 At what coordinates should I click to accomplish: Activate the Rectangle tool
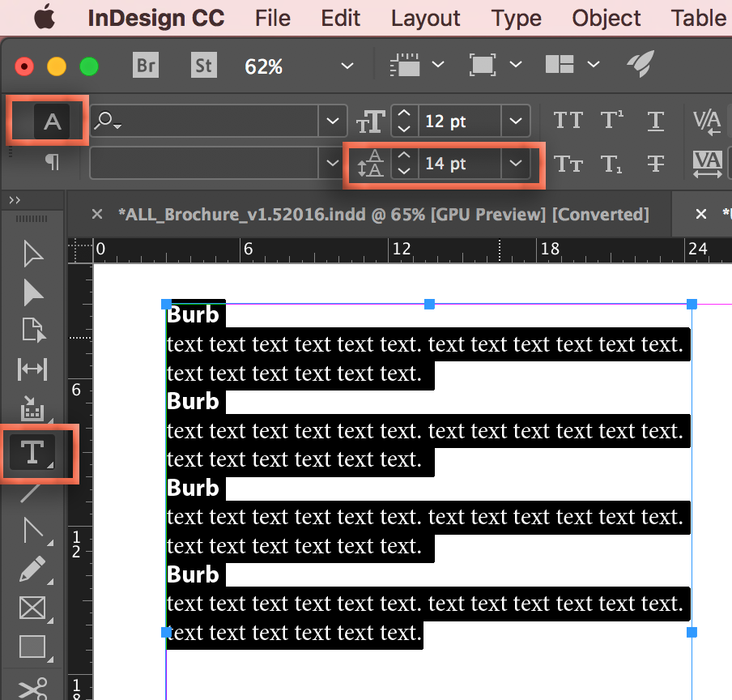pyautogui.click(x=32, y=647)
